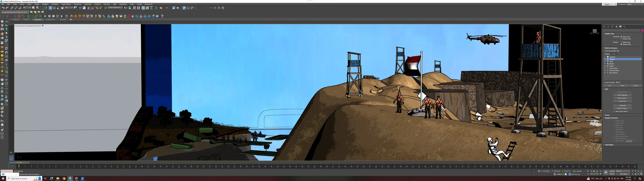The image size is (644, 181).
Task: Open the Utilities wrench panel tab
Action: coord(624,27)
